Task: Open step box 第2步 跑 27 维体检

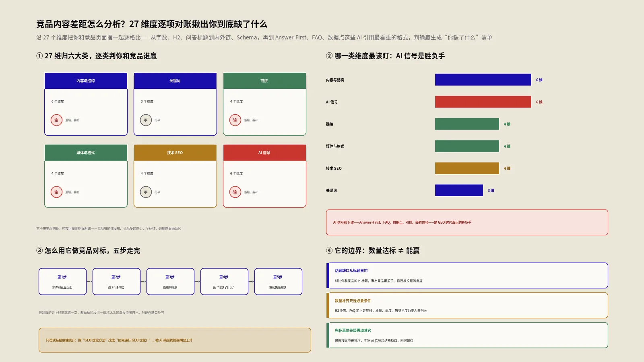Action: tap(116, 282)
